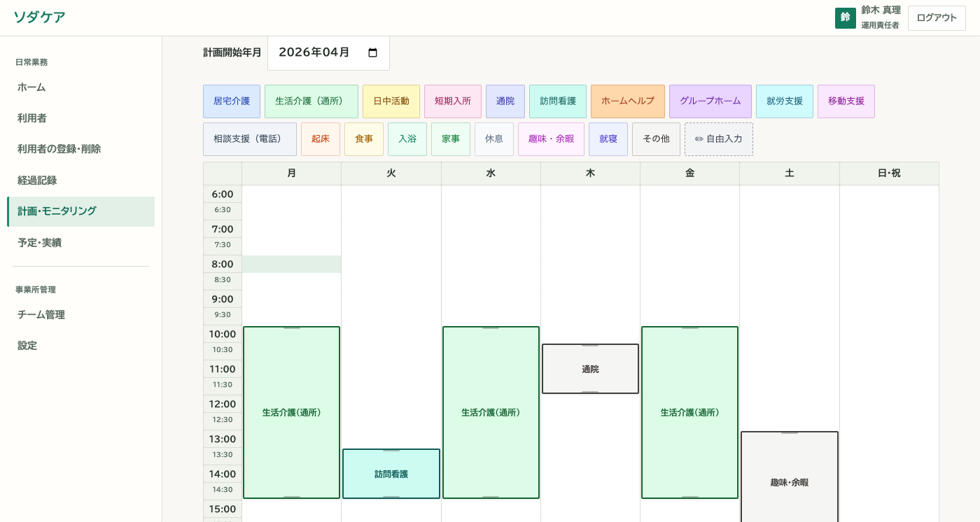The width and height of the screenshot is (980, 522).
Task: Select 計画・モニタリング sidebar item
Action: pos(80,211)
